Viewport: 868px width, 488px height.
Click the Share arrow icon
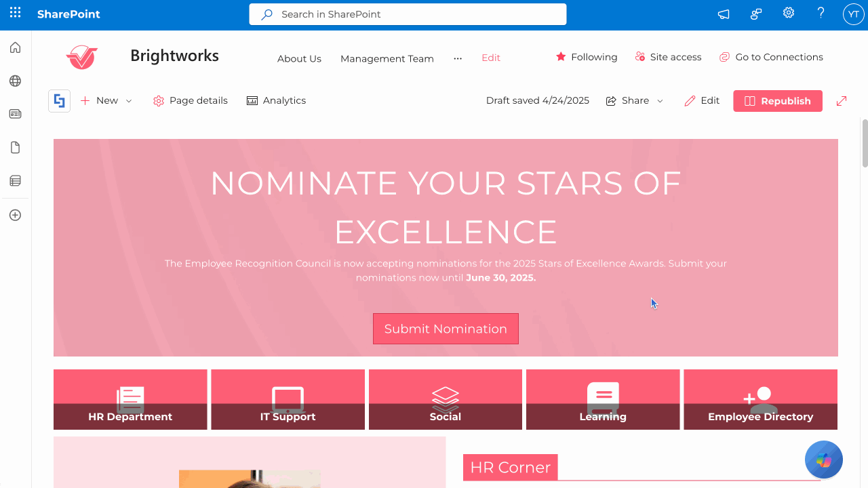(x=611, y=101)
